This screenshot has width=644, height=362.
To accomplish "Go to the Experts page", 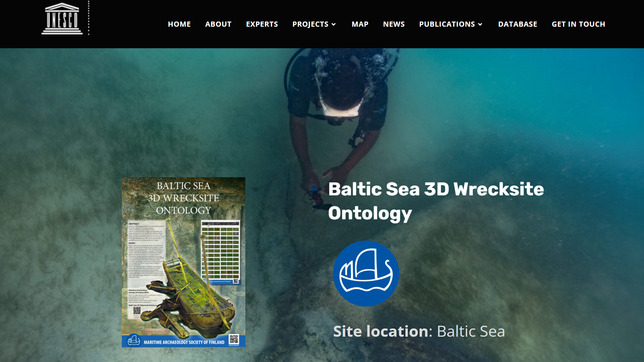I will (262, 24).
